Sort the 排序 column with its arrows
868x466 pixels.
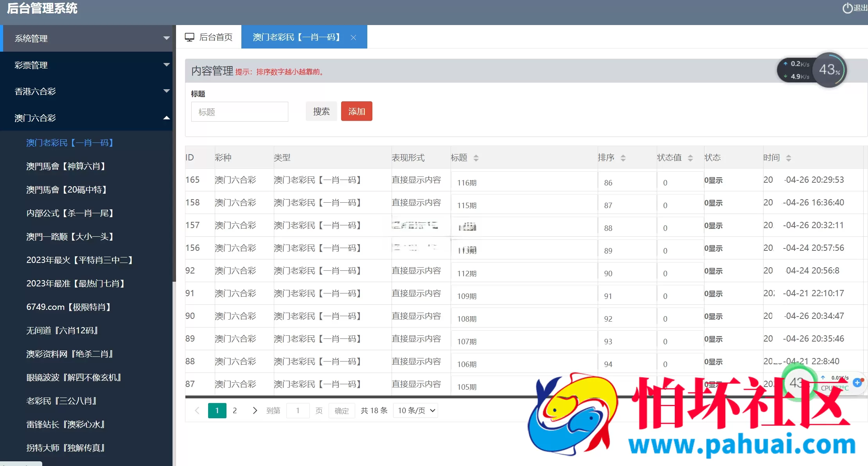[623, 158]
